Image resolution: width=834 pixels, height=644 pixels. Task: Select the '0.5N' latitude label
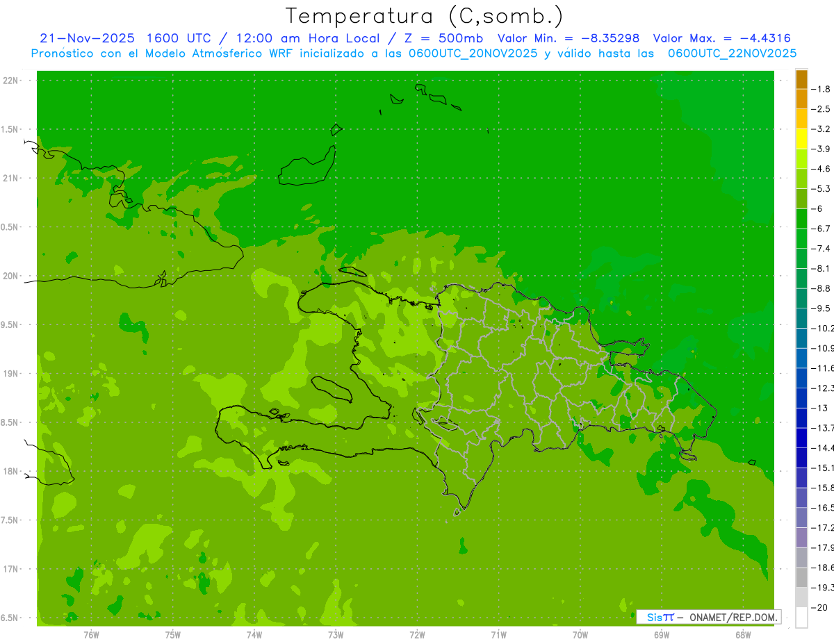pos(10,227)
